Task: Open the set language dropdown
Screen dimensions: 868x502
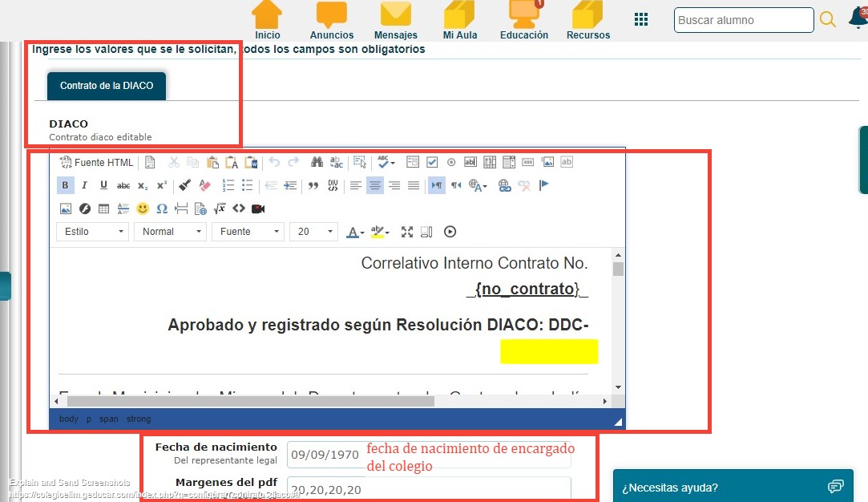Action: point(478,185)
